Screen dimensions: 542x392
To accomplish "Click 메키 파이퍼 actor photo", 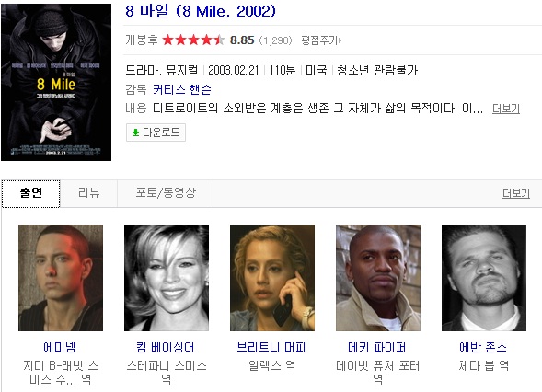I will 378,278.
